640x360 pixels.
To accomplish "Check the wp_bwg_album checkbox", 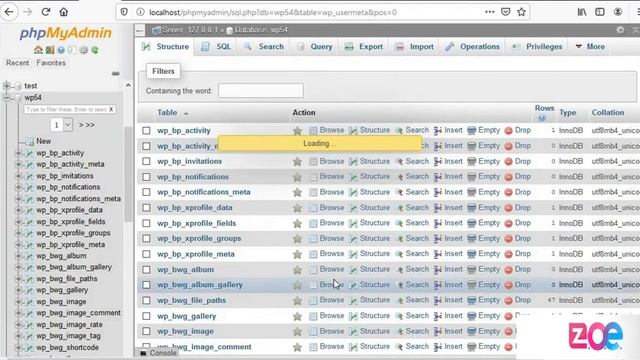I will point(146,269).
